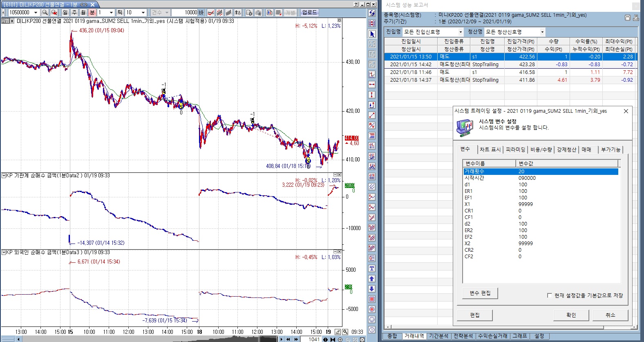This screenshot has width=644, height=342.
Task: Check save current settings as default
Action: tap(550, 295)
